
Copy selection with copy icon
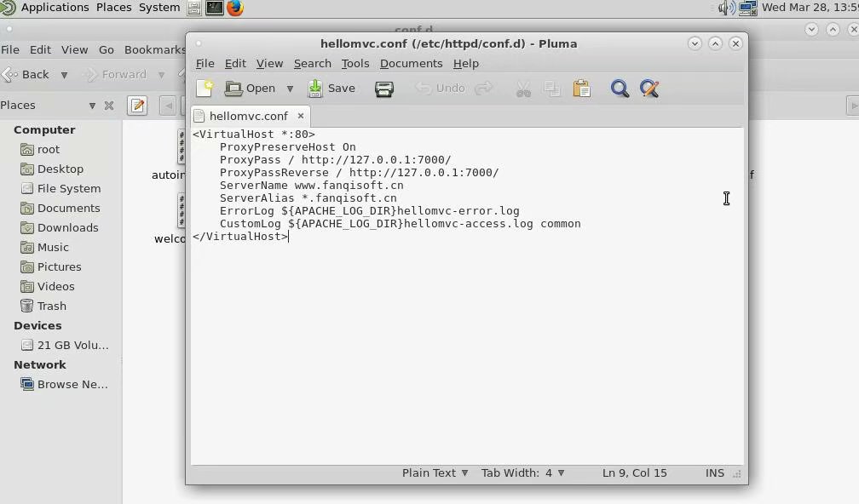coord(551,89)
